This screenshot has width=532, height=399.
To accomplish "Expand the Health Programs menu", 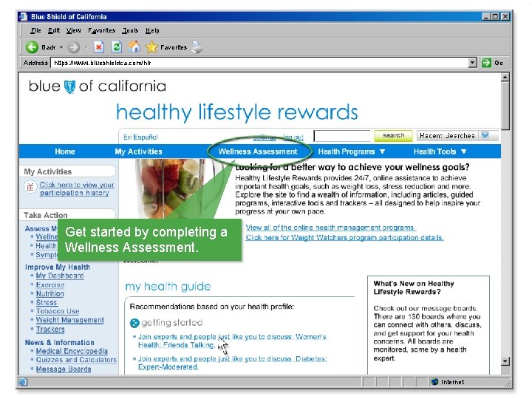I will [383, 151].
